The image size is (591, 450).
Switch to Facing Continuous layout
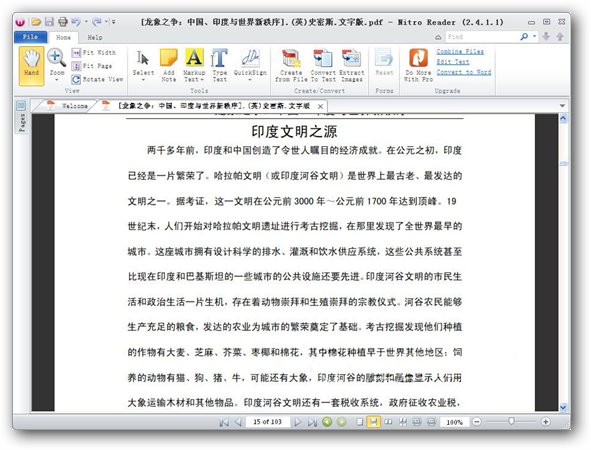(x=403, y=422)
